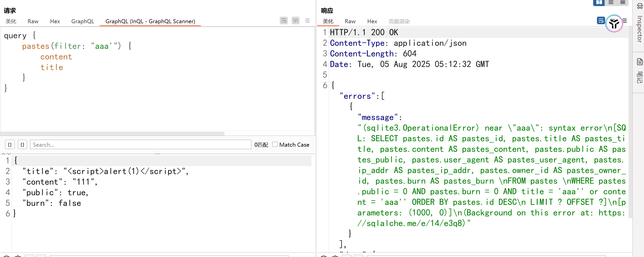This screenshot has width=644, height=257.
Task: Open the Inspector side panel
Action: 639,29
